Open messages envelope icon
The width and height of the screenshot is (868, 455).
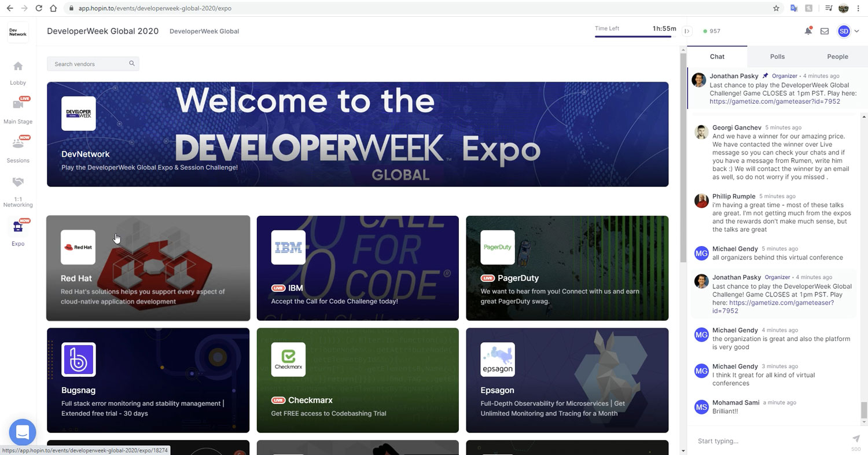click(x=825, y=31)
